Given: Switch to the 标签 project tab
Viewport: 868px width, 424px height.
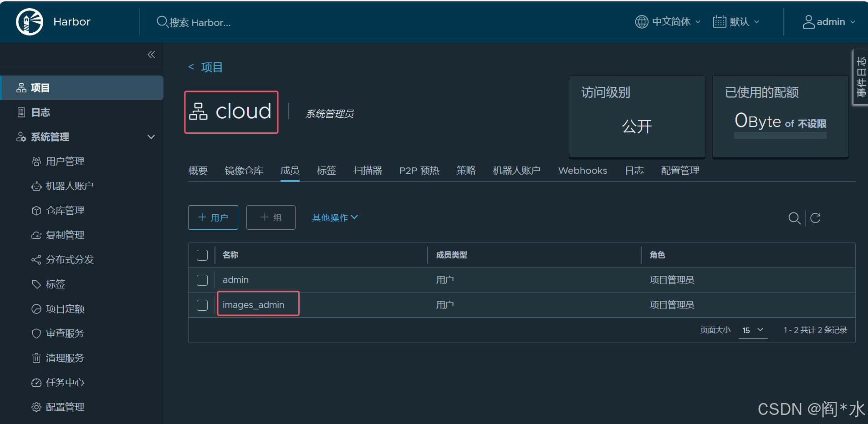Looking at the screenshot, I should [327, 171].
